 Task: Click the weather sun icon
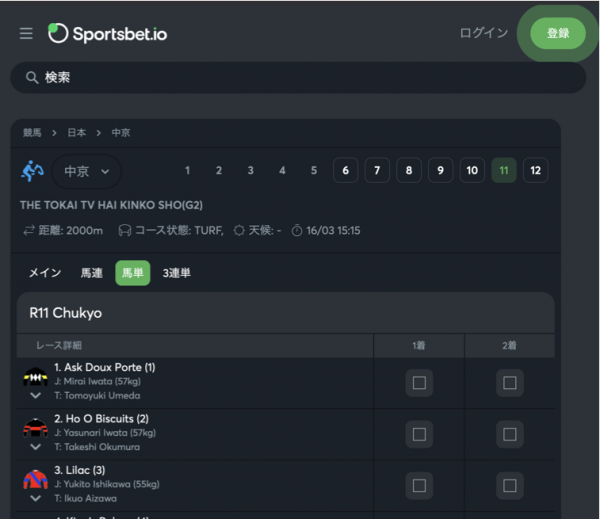(x=239, y=231)
